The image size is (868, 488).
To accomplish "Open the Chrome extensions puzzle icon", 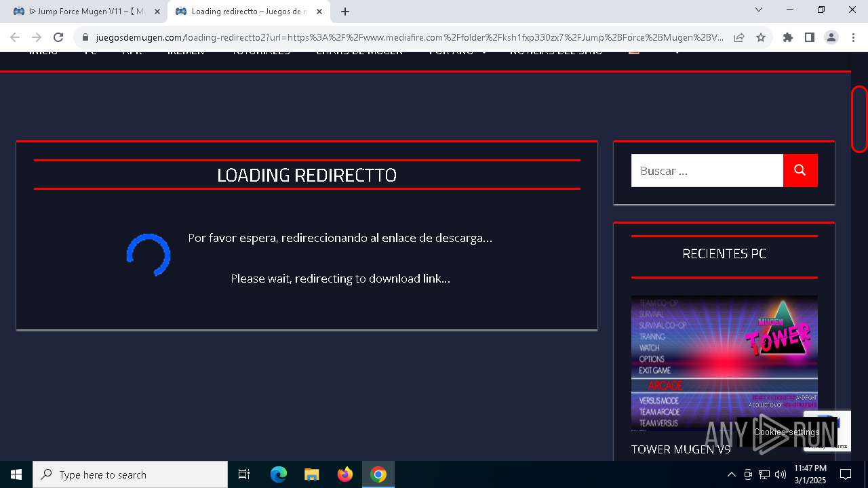I will point(788,38).
